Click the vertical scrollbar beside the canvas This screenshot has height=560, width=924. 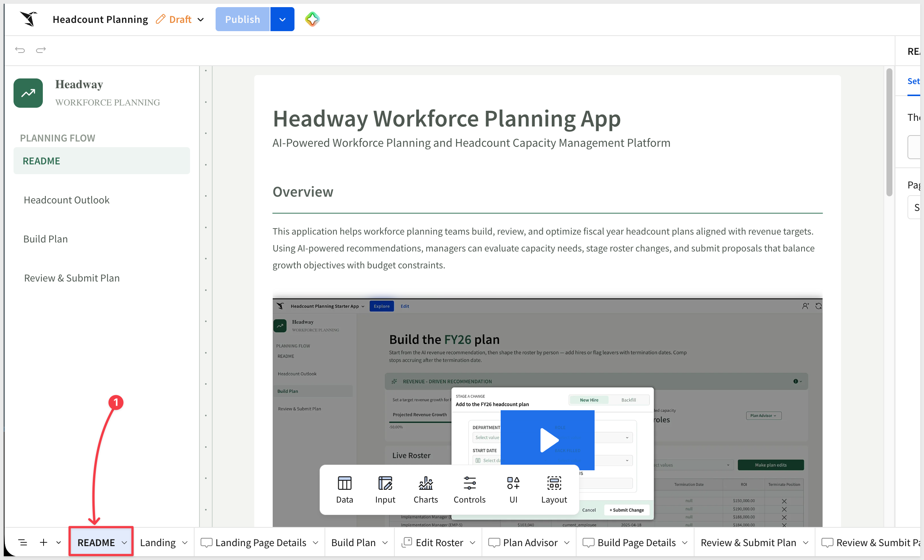[x=889, y=132]
